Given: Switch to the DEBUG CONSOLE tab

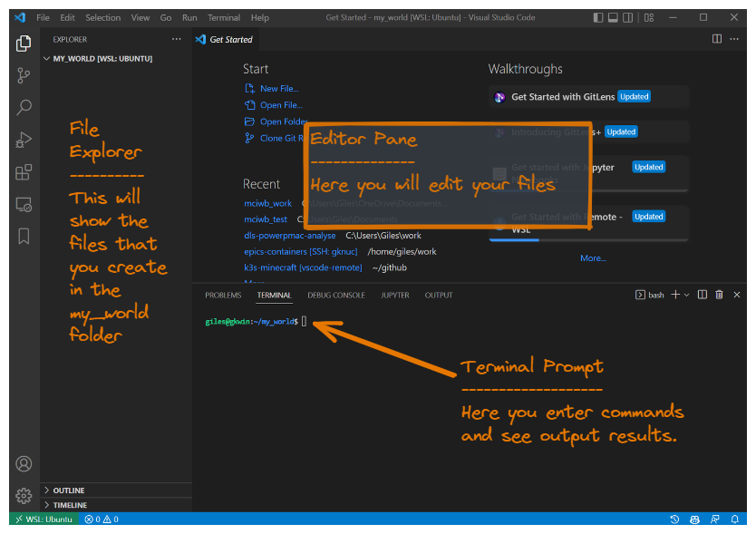Looking at the screenshot, I should [336, 296].
